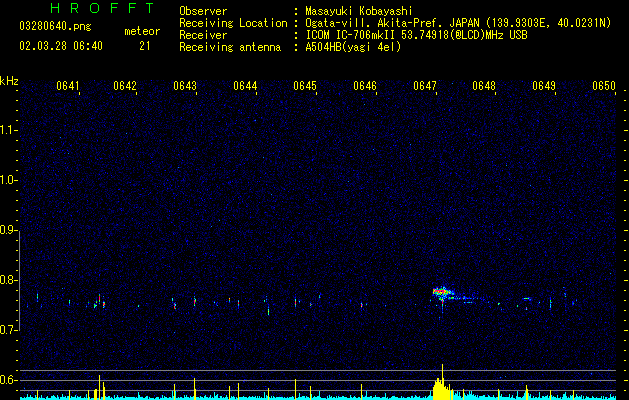This screenshot has width=629, height=400.
Task: Click the 0642 time marker
Action: 125,86
